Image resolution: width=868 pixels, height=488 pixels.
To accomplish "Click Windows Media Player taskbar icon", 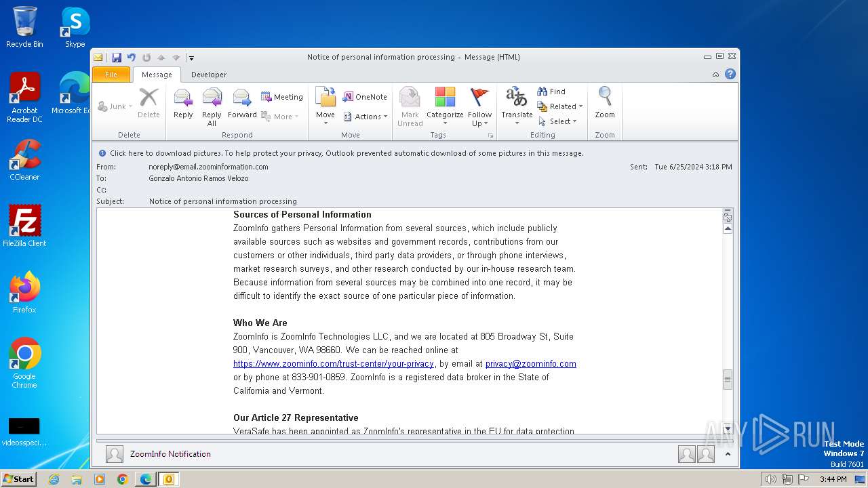I will tap(100, 479).
